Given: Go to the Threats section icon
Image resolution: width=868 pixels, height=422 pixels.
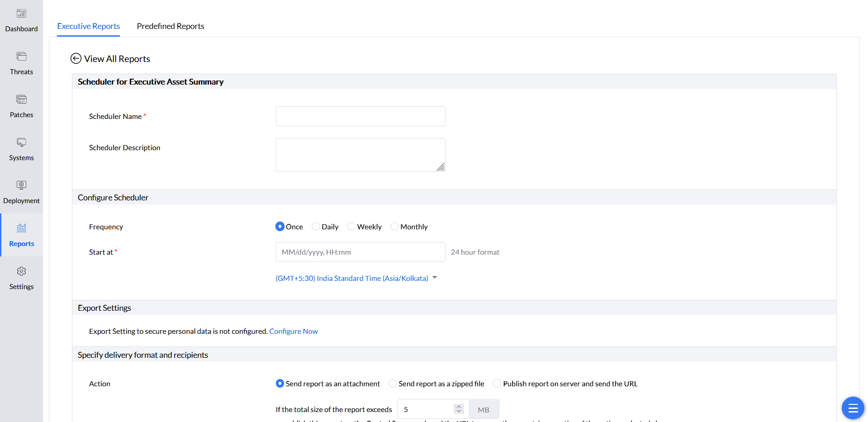Looking at the screenshot, I should coord(21,57).
